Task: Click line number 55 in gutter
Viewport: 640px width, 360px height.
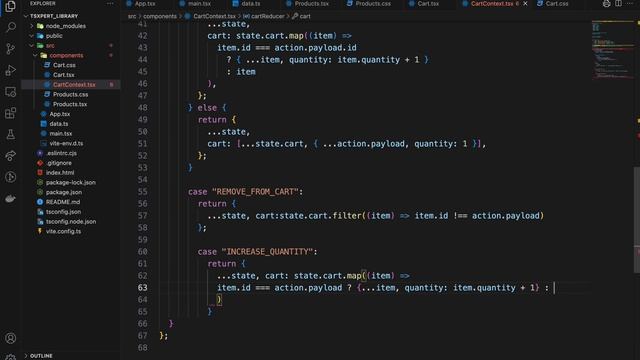Action: point(142,192)
